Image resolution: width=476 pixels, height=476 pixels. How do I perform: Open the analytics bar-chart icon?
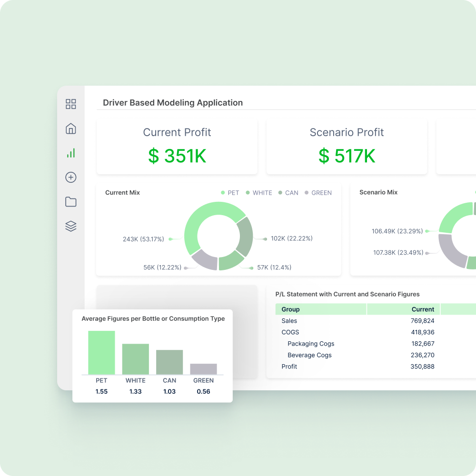pyautogui.click(x=70, y=153)
